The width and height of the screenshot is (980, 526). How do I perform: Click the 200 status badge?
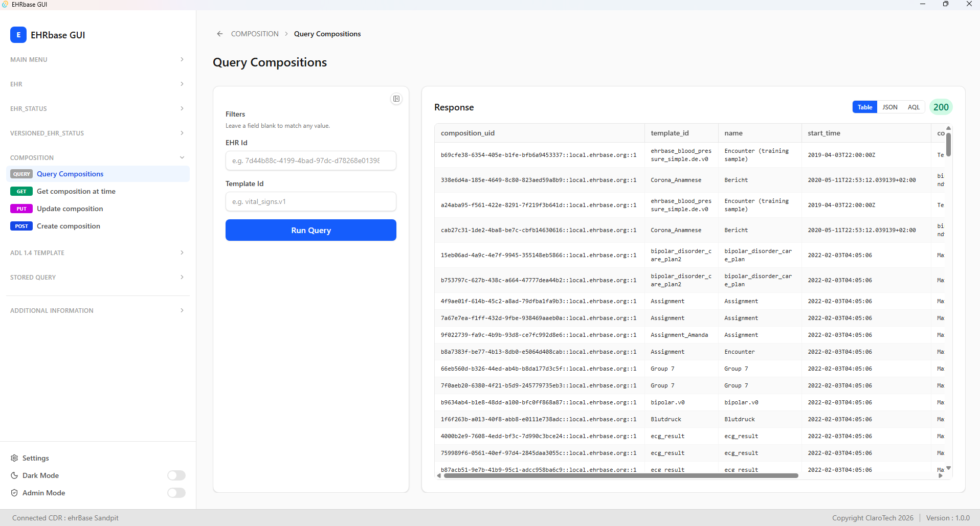pyautogui.click(x=941, y=107)
